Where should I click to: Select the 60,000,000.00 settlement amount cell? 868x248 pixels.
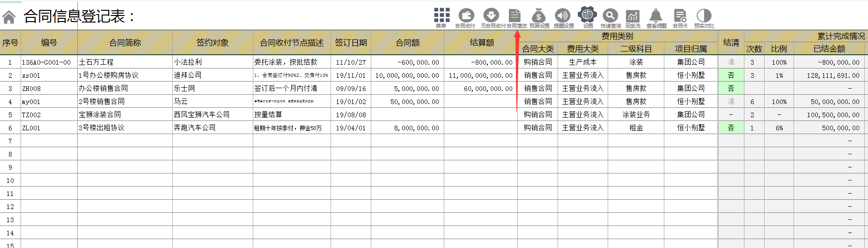click(482, 88)
